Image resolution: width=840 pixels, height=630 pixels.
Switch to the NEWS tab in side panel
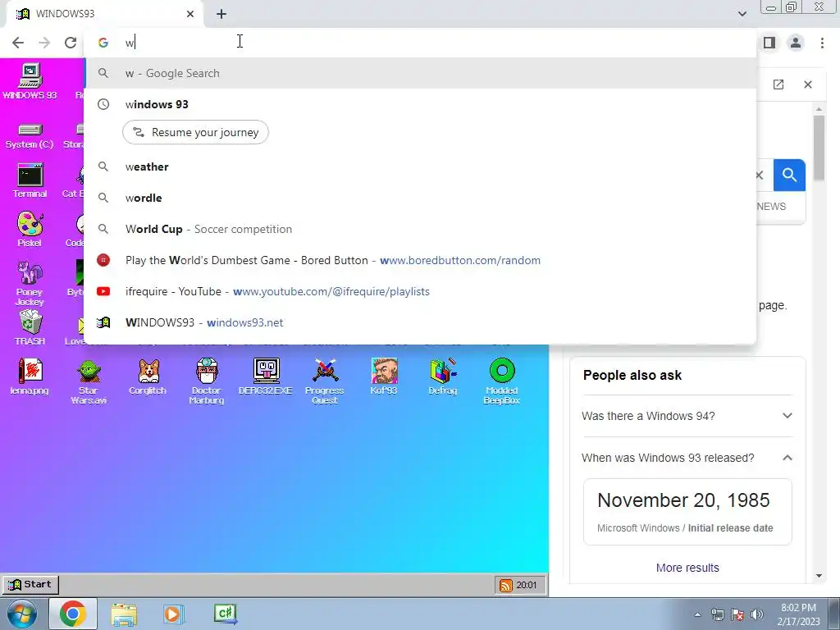click(x=771, y=206)
